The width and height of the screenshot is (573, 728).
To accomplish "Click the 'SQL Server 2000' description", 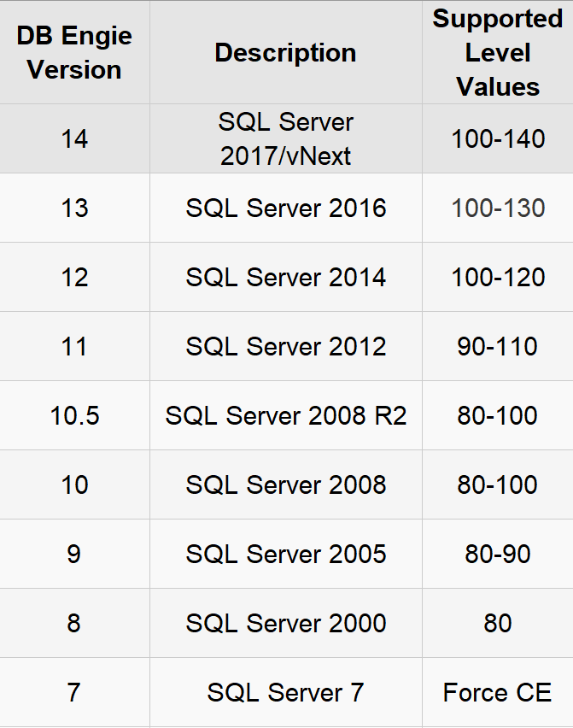I will point(286,623).
